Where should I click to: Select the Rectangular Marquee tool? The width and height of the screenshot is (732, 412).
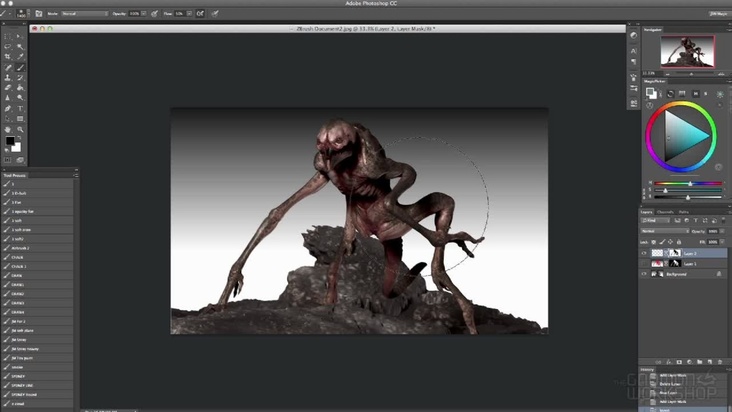pyautogui.click(x=7, y=36)
